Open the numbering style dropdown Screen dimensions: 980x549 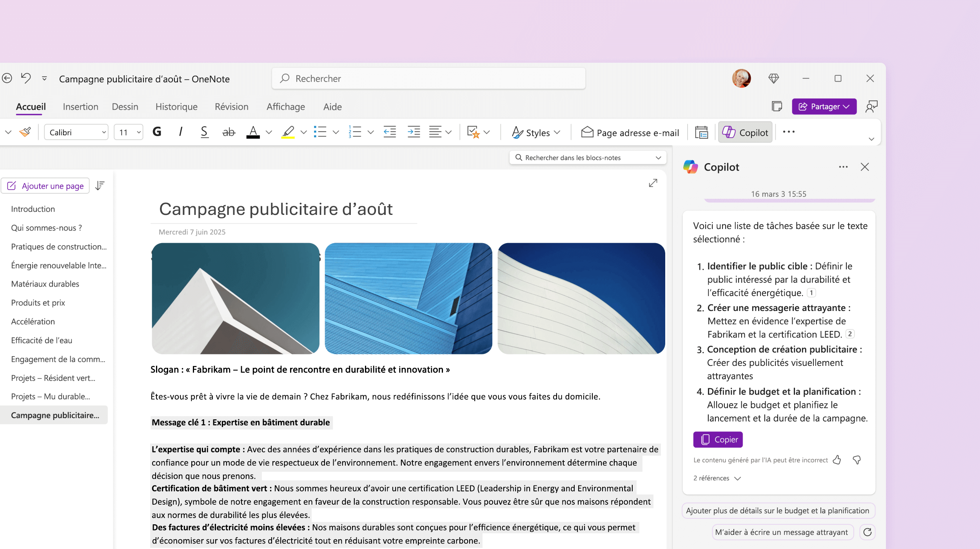pyautogui.click(x=371, y=133)
